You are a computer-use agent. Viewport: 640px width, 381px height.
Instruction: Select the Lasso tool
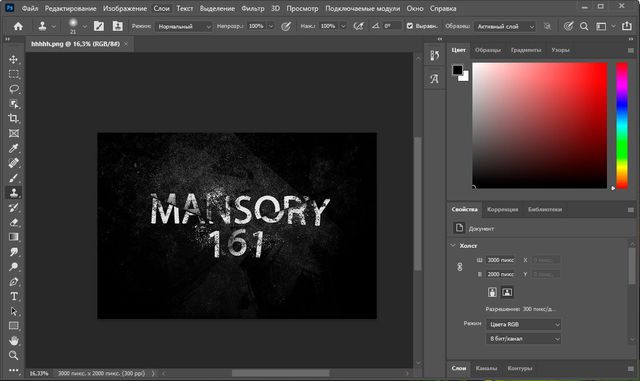(x=13, y=89)
